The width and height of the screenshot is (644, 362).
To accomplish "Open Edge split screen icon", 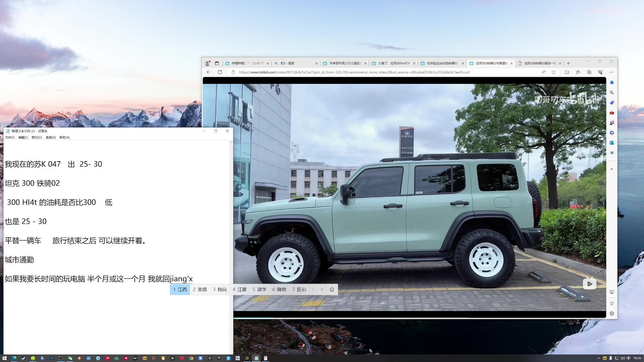I will (x=567, y=72).
